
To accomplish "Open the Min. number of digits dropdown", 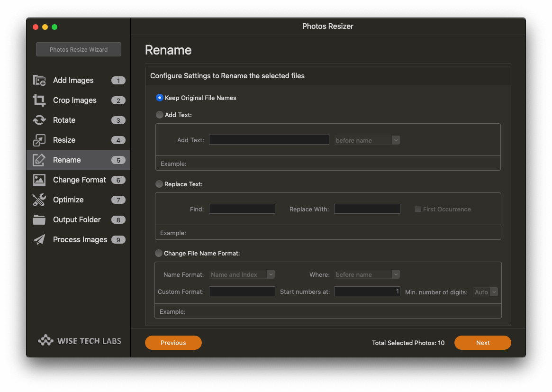I will pos(485,292).
